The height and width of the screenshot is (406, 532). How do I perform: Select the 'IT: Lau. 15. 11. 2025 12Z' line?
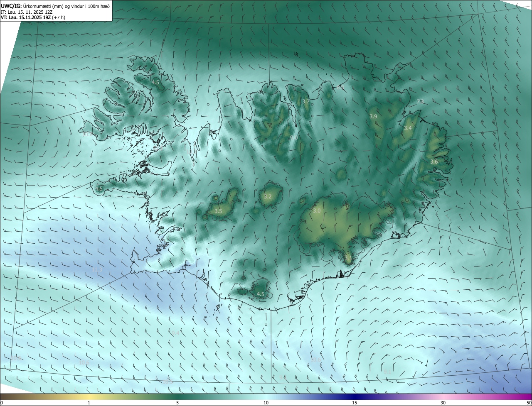(x=26, y=12)
